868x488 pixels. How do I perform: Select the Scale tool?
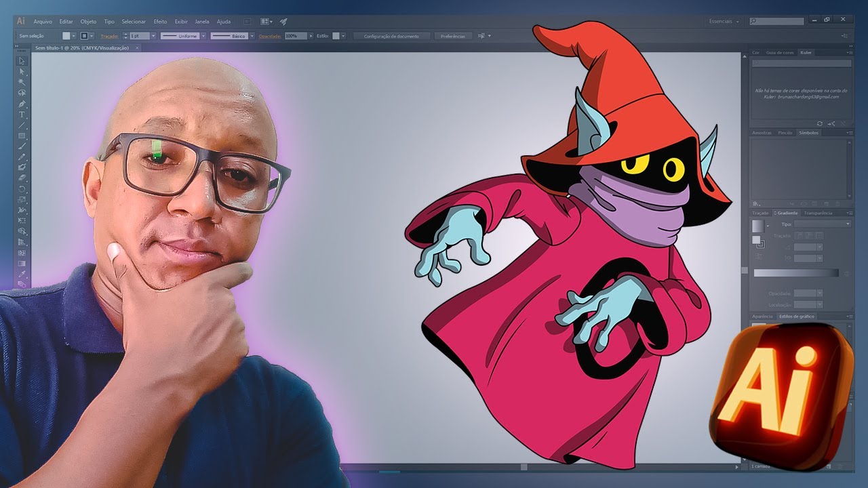coord(22,200)
